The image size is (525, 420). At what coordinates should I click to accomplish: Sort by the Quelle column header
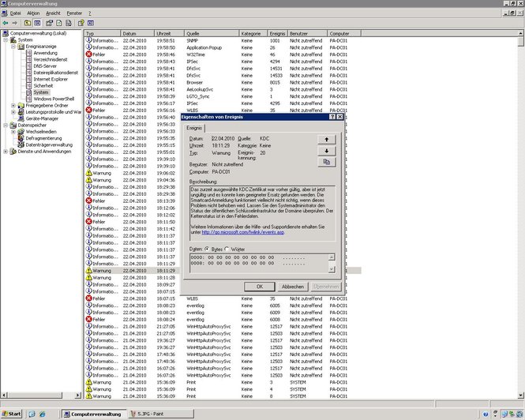tap(212, 33)
